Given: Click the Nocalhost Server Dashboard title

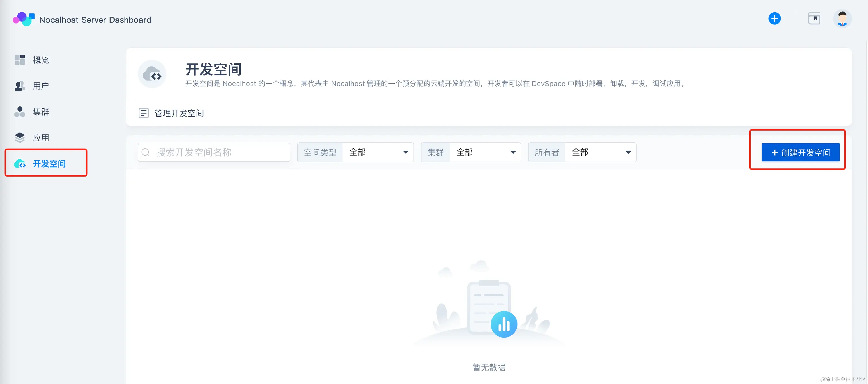Looking at the screenshot, I should (x=95, y=20).
